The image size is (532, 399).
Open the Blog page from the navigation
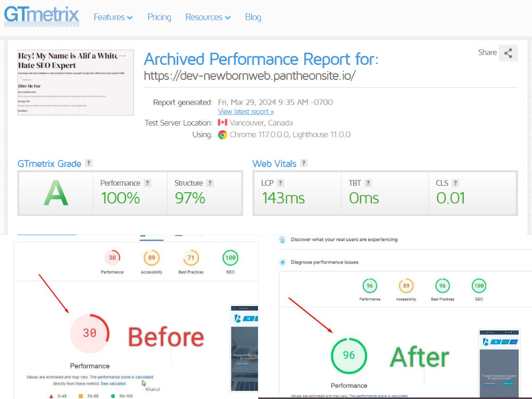coord(253,17)
